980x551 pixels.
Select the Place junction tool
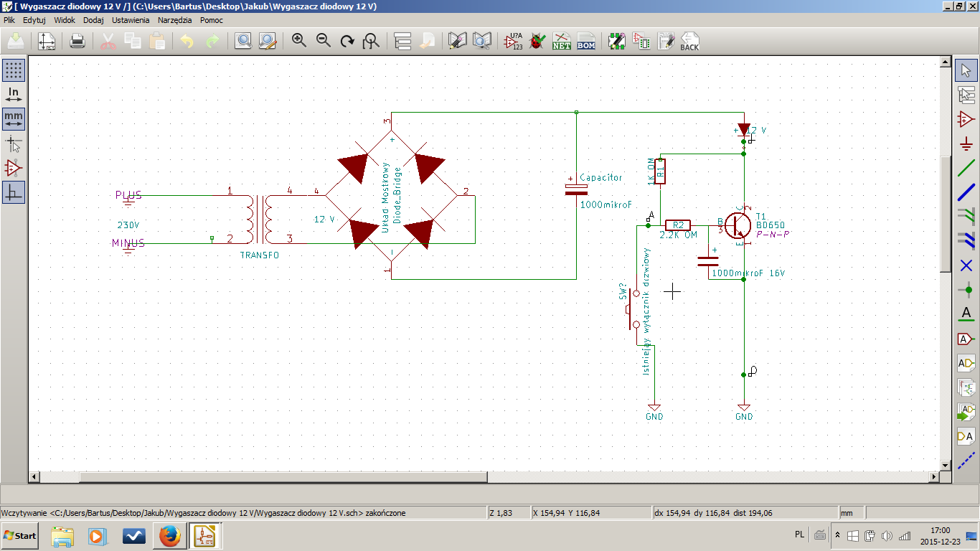pos(966,290)
